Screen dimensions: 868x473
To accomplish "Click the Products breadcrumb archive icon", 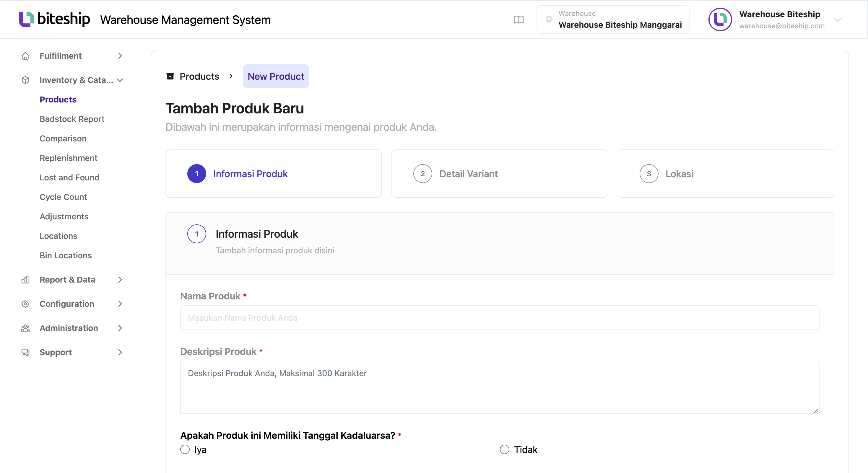I will [x=170, y=76].
